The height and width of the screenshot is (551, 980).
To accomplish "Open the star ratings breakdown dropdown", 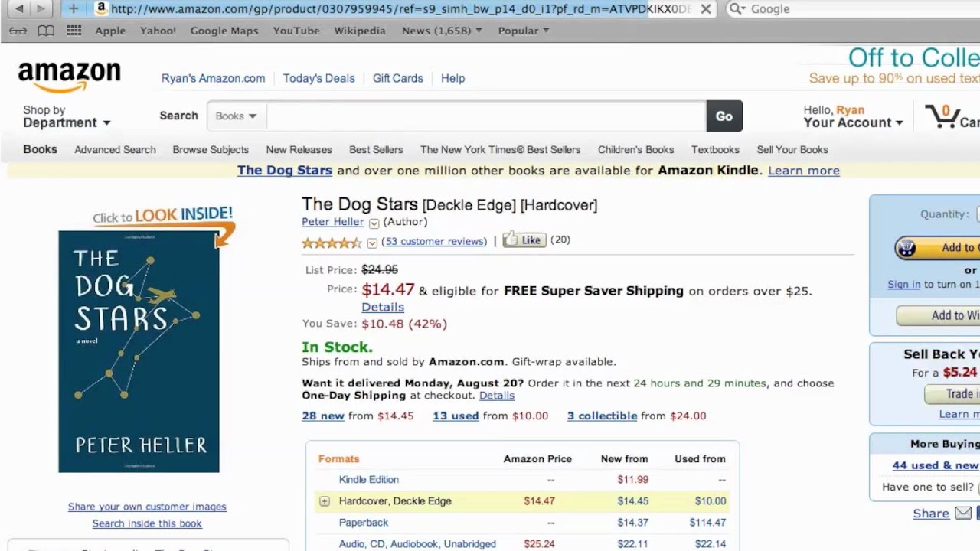I will point(372,243).
